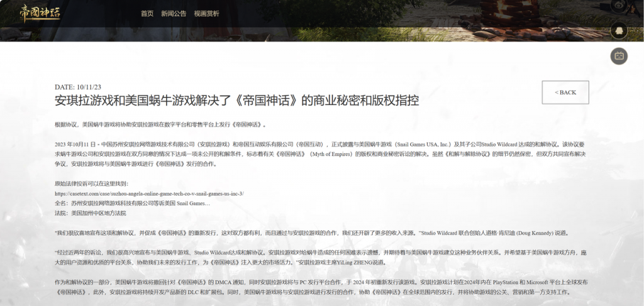Viewport: 644px width, 306px height.
Task: Click the line 法院: 美国加州中区地方法院
Action: pos(91,213)
